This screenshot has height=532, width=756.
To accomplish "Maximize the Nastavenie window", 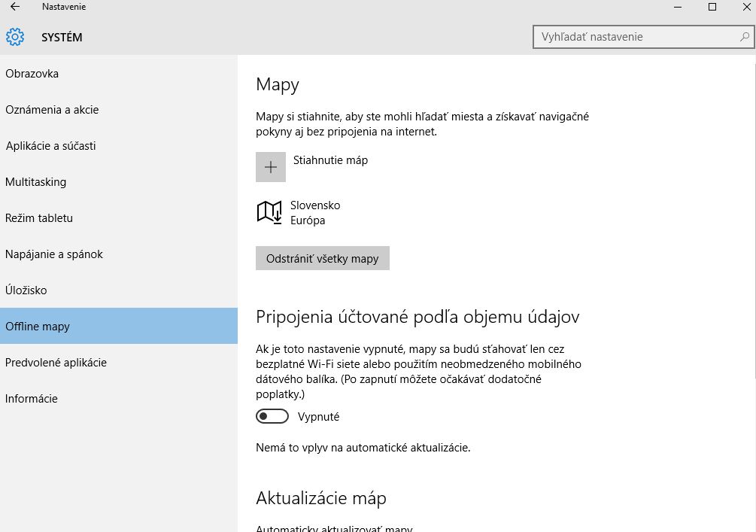I will (x=712, y=7).
